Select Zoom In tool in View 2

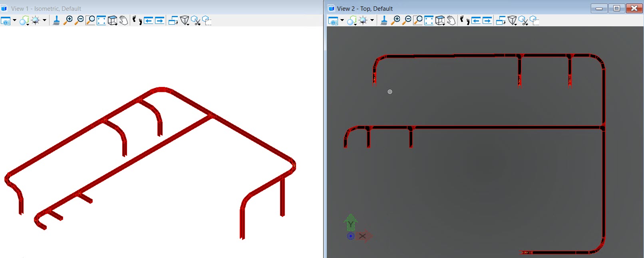click(x=396, y=21)
